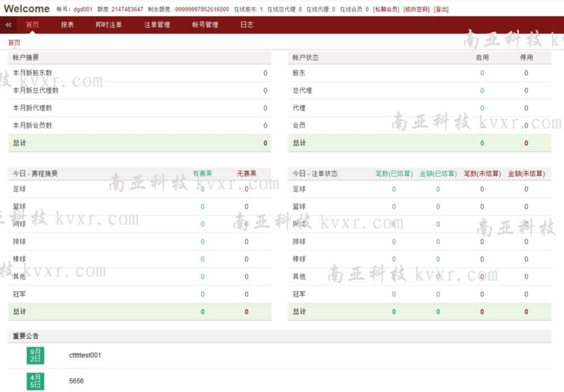
Task: Click 排球 in the 注单状态 table
Action: click(299, 242)
